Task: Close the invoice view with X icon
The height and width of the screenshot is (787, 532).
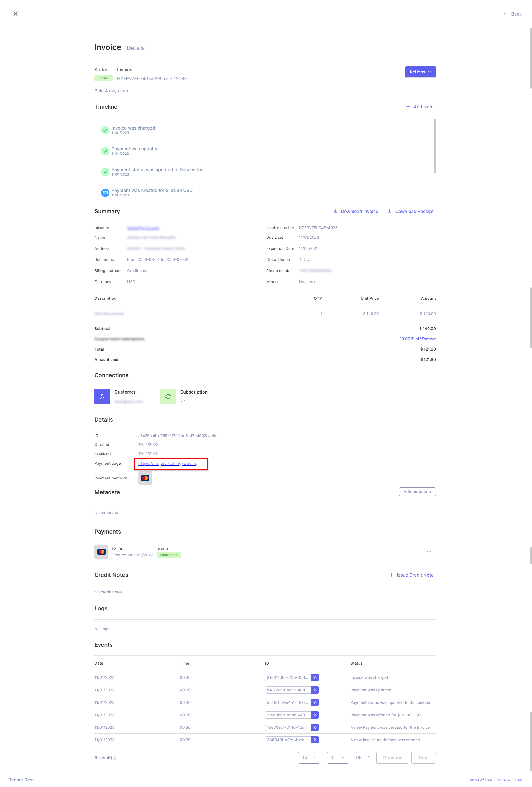Action: coord(15,14)
